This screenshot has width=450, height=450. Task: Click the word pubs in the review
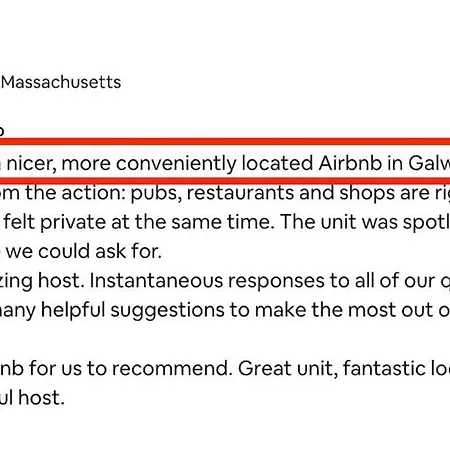tap(156, 193)
